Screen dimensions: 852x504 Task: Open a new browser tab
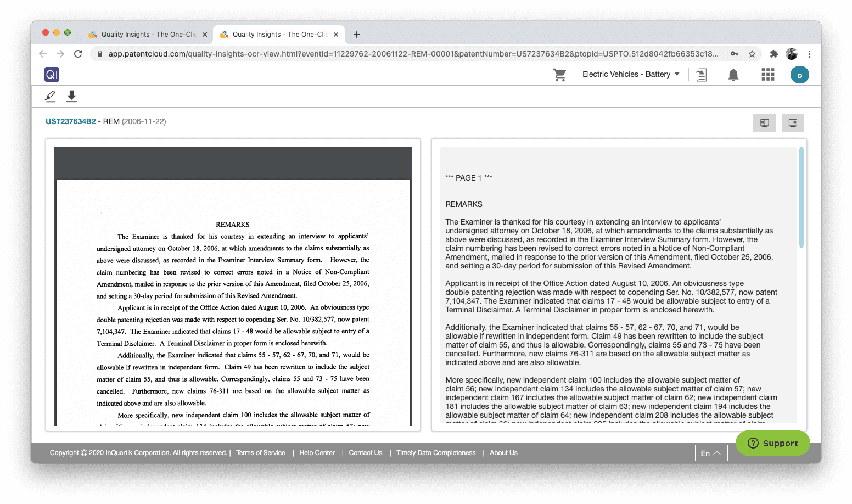[x=356, y=35]
